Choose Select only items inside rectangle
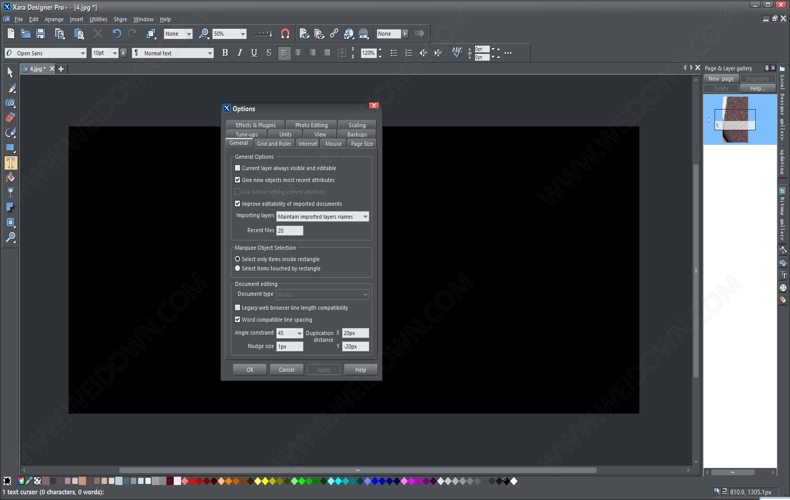The height and width of the screenshot is (500, 790). (238, 259)
